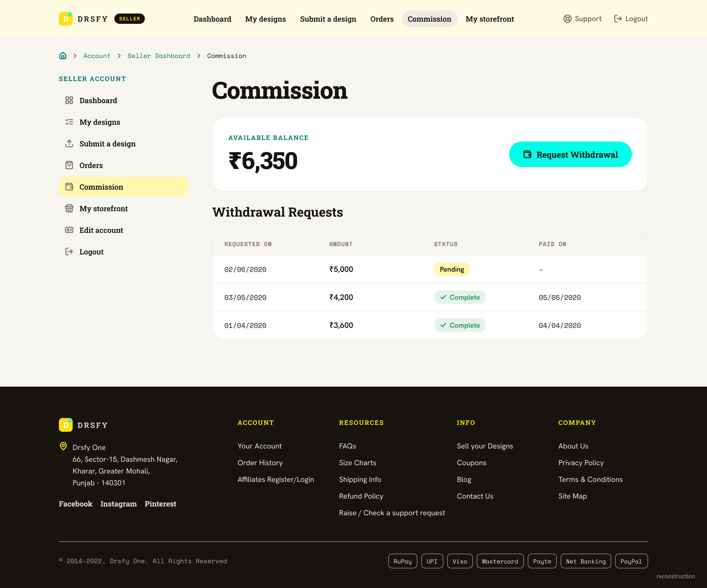Open Sell your Designs footer link
Image resolution: width=707 pixels, height=588 pixels.
click(x=485, y=446)
